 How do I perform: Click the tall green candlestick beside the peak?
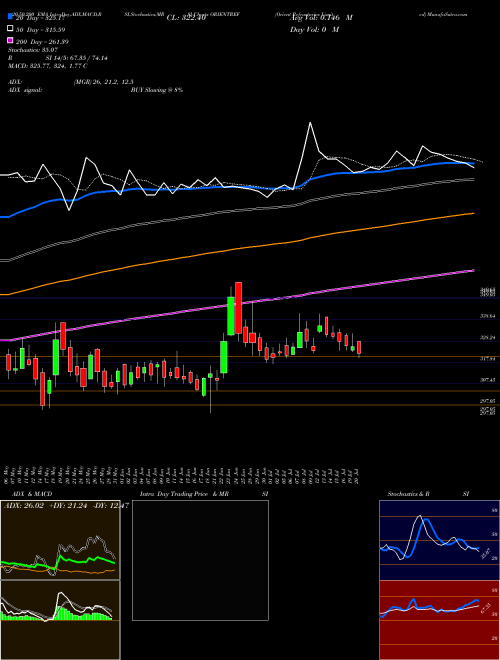(231, 316)
